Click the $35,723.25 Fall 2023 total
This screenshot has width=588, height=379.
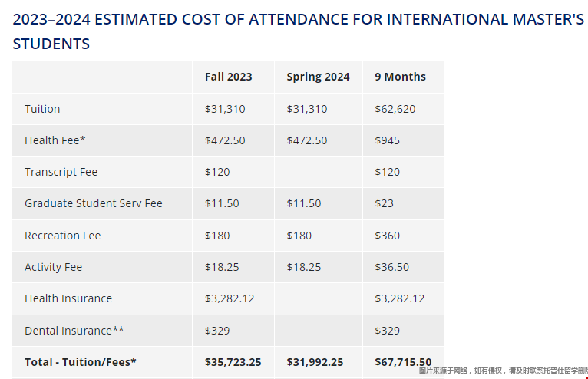(x=233, y=362)
